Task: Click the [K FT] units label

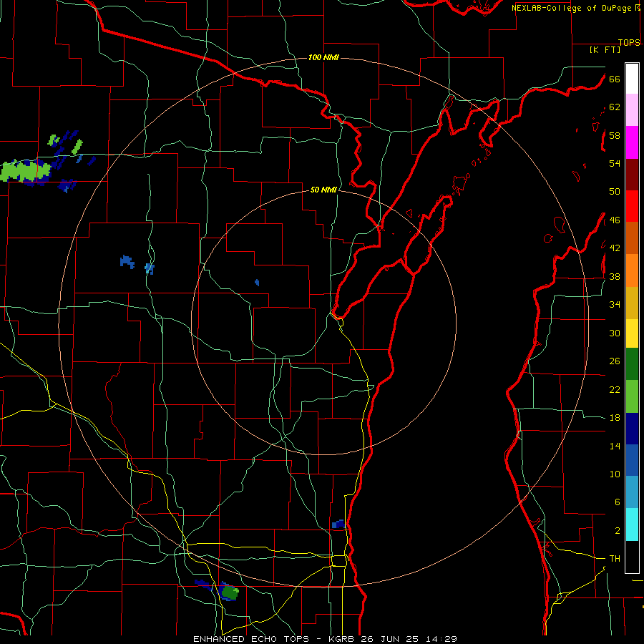Action: click(605, 49)
